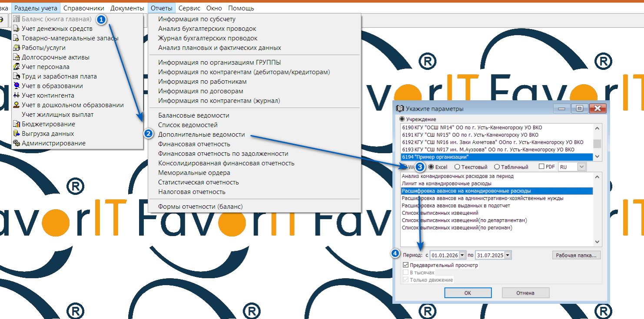
Task: Toggle the Предварительный просмотр checkbox
Action: (406, 265)
